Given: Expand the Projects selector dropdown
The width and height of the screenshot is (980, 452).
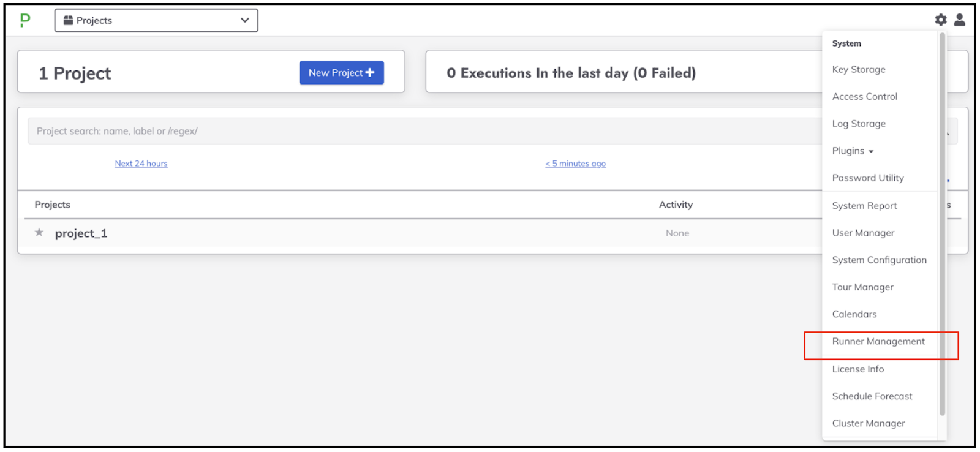Looking at the screenshot, I should [156, 20].
